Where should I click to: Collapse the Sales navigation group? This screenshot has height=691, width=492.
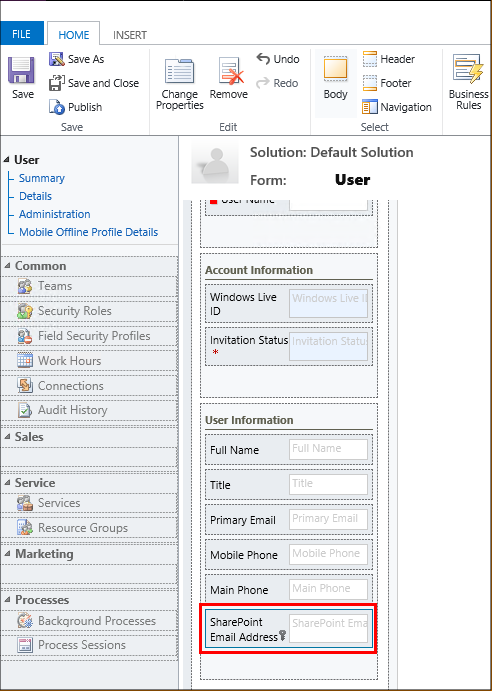(7, 437)
